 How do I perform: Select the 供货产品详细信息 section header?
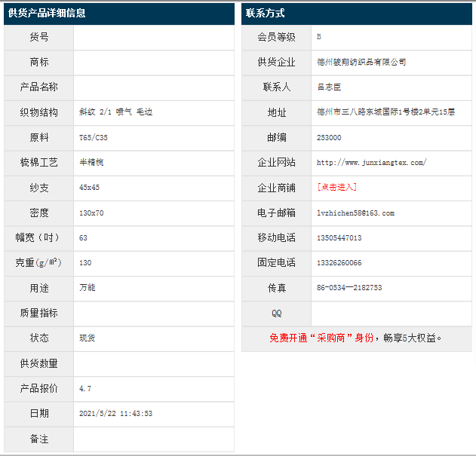tap(47, 13)
